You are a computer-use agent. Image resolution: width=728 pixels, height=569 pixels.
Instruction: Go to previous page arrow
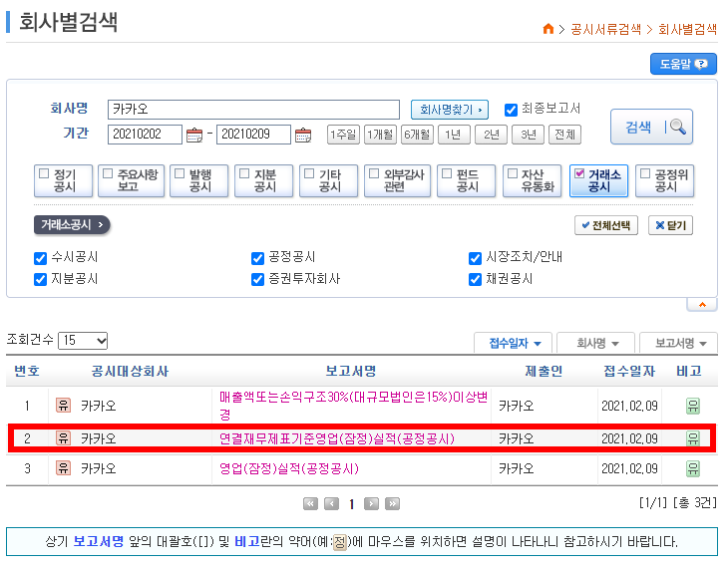[331, 503]
